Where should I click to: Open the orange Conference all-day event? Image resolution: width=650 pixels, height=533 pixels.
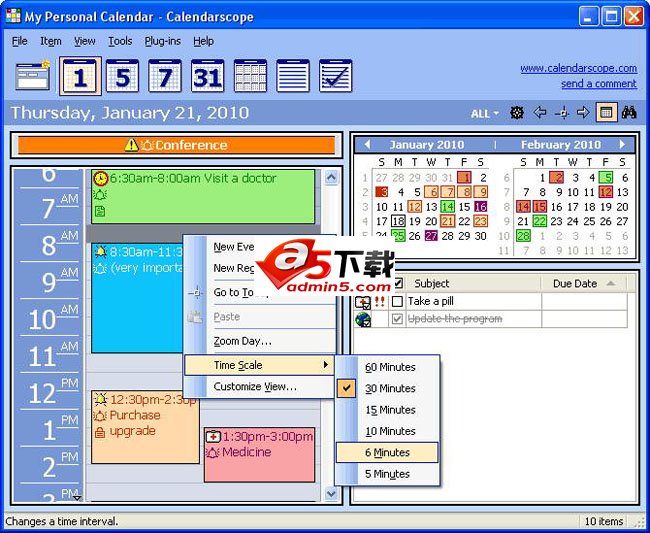(177, 145)
